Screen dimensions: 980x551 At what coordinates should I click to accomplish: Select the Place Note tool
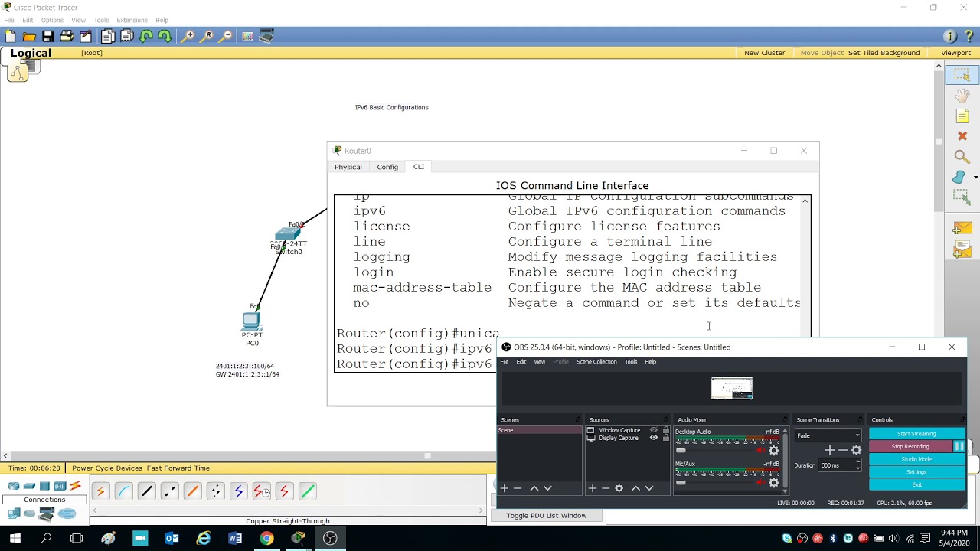click(962, 116)
